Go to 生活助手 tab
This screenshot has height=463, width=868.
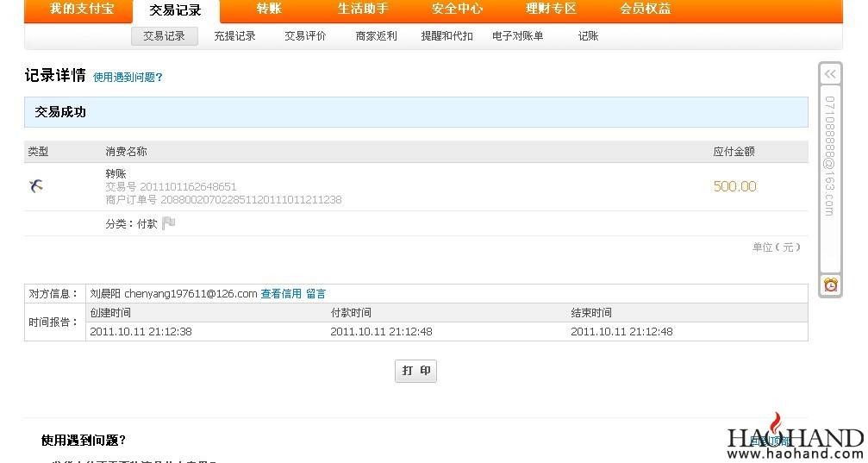coord(363,9)
